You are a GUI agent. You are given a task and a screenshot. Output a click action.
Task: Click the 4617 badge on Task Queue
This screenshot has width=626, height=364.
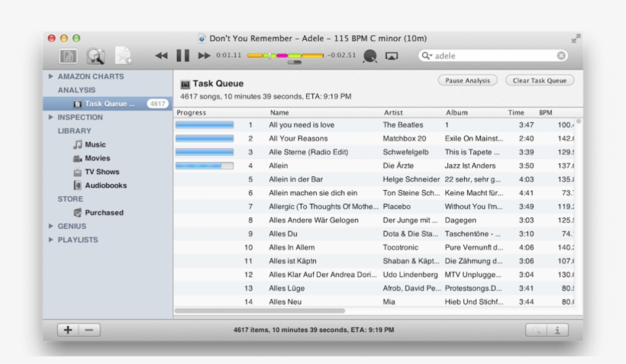[x=157, y=104]
